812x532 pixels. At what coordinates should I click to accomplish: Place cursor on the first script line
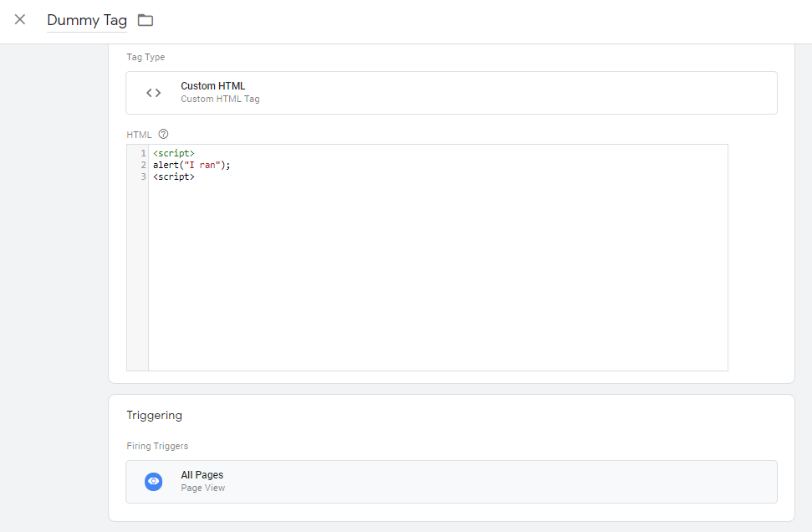point(174,154)
